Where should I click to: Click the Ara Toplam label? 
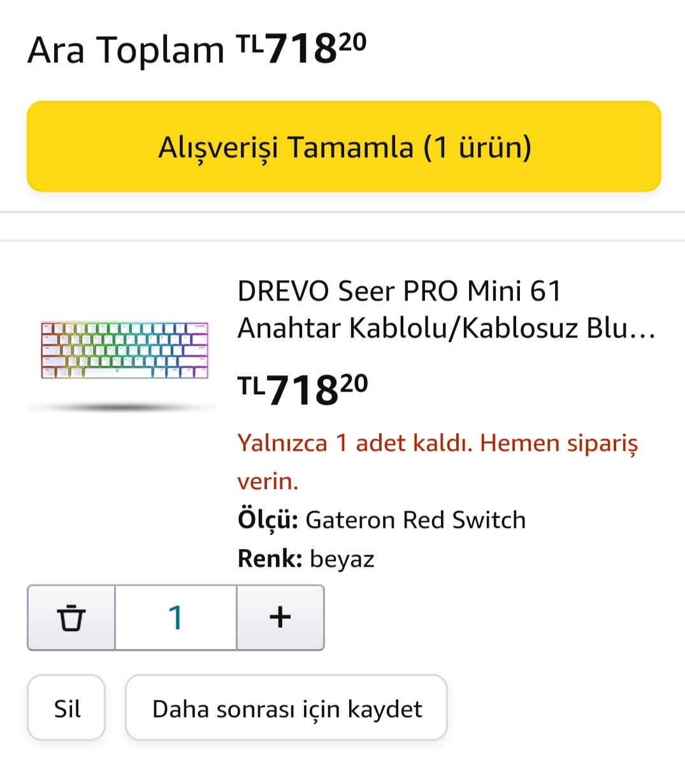(x=126, y=50)
